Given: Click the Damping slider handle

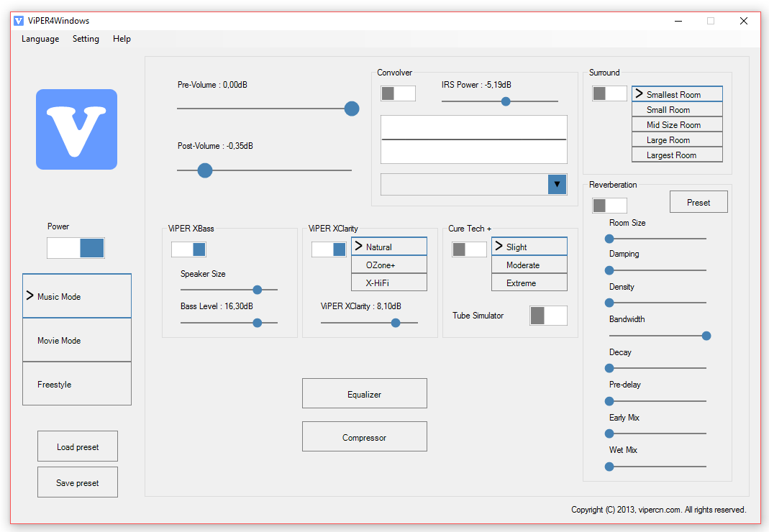Looking at the screenshot, I should 609,270.
